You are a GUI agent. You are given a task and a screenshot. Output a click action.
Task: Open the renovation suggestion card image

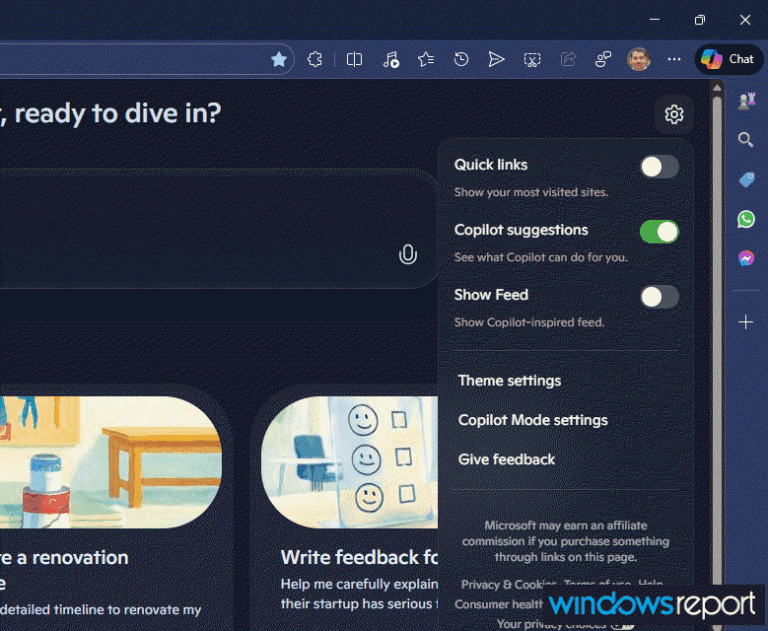point(111,462)
